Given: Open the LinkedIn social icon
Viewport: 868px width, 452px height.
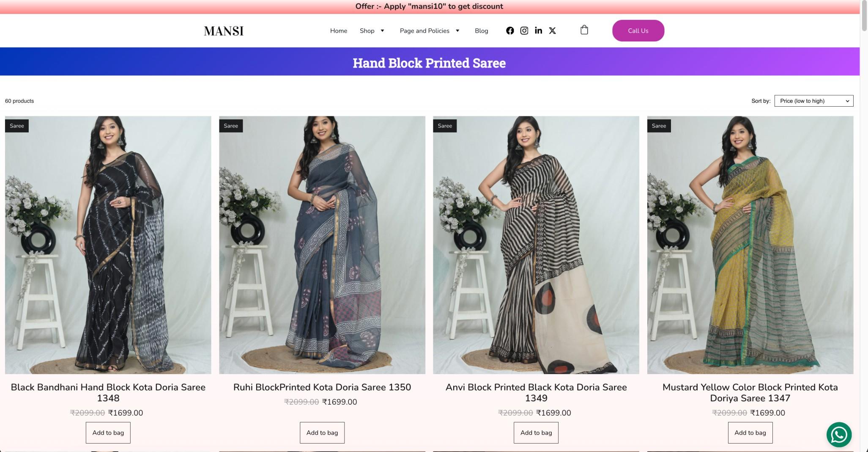Looking at the screenshot, I should [538, 30].
